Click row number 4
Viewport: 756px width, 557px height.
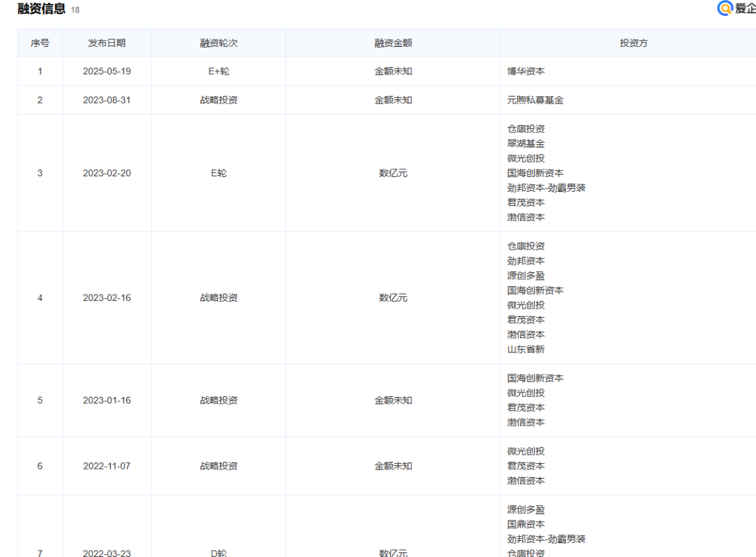(x=40, y=298)
